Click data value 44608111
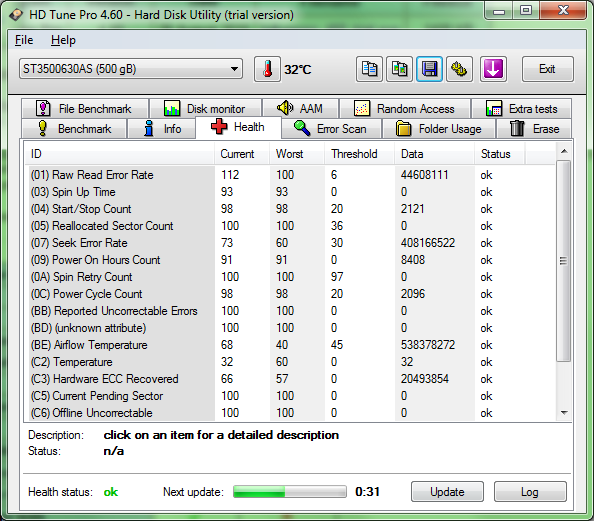Viewport: 594px width, 521px height. point(425,175)
